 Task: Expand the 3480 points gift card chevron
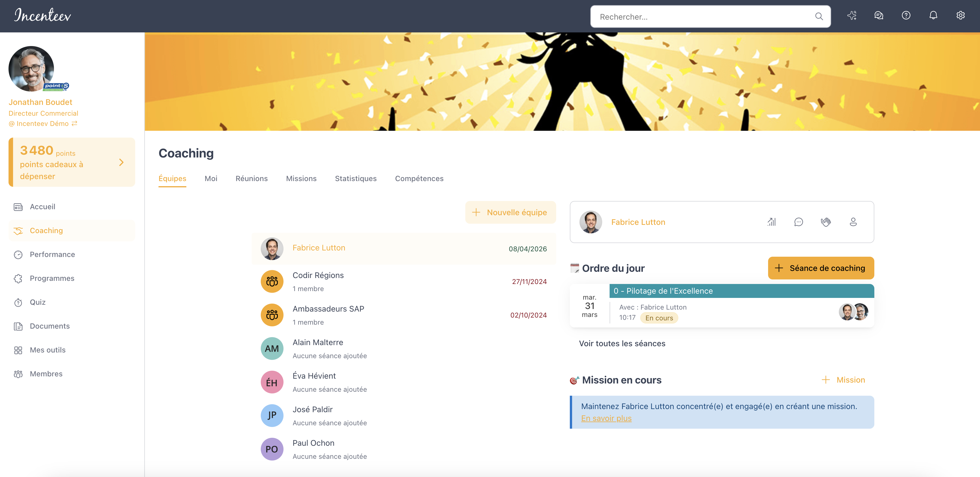pyautogui.click(x=121, y=163)
